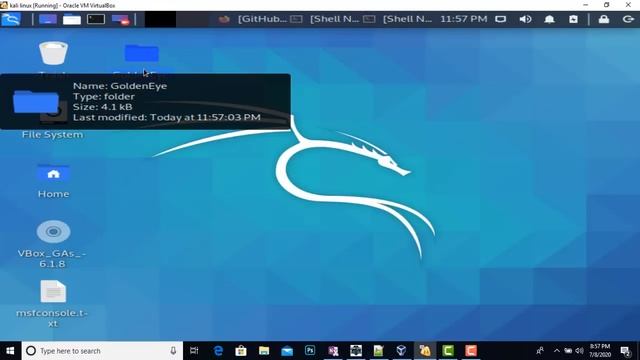The image size is (640, 360).
Task: Open the file manager panel launcher
Action: [x=72, y=19]
